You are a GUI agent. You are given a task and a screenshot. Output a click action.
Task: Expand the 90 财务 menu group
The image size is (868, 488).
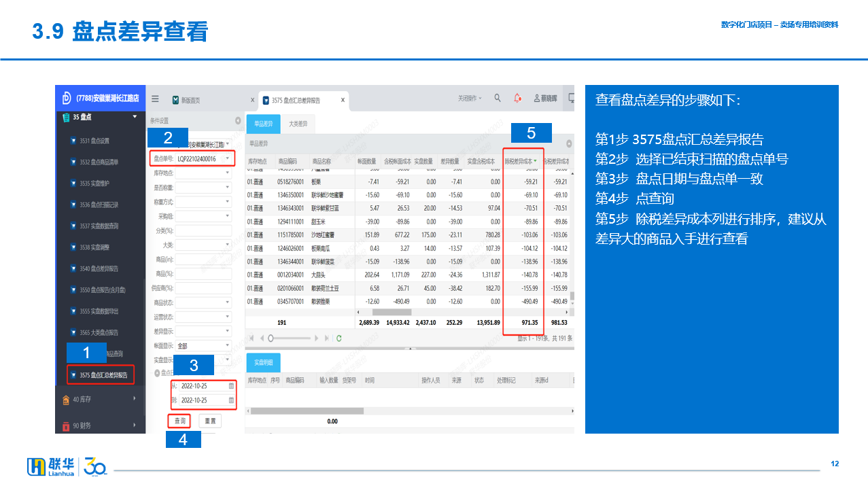click(x=135, y=425)
